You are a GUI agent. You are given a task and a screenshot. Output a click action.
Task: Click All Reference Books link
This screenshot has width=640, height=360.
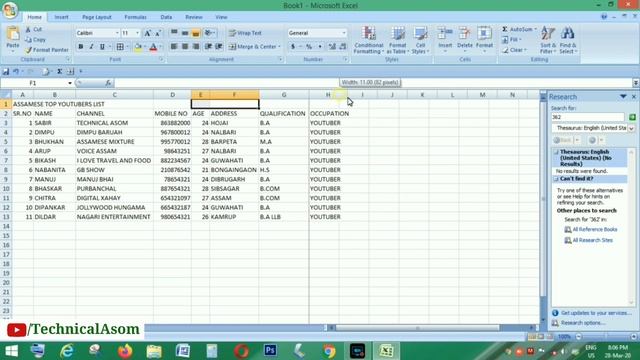point(595,229)
